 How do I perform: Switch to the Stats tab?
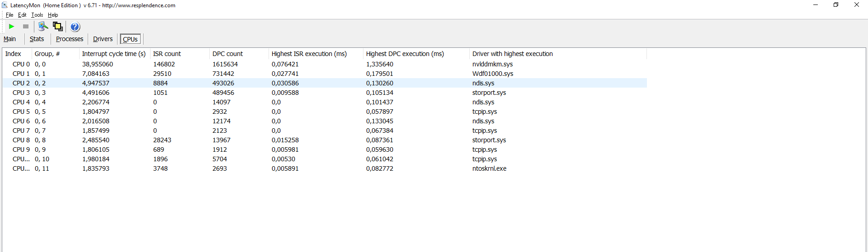(x=37, y=39)
